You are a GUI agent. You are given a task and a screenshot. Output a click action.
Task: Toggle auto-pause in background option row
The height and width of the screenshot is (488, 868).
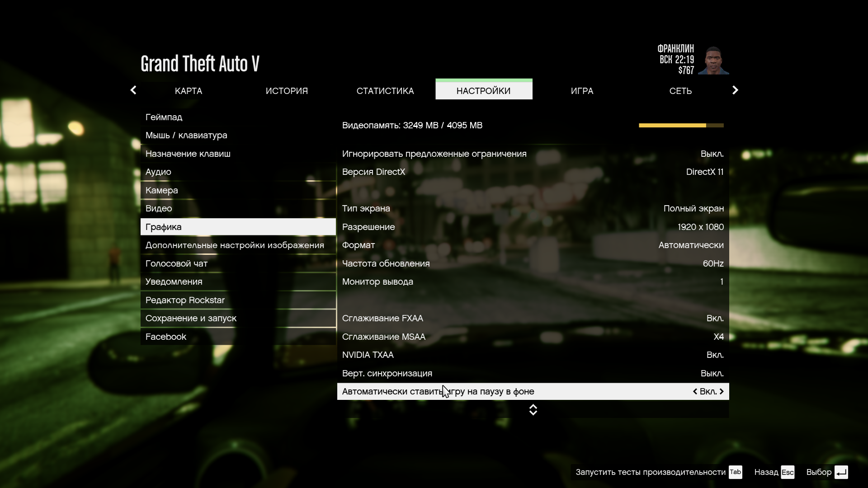533,391
